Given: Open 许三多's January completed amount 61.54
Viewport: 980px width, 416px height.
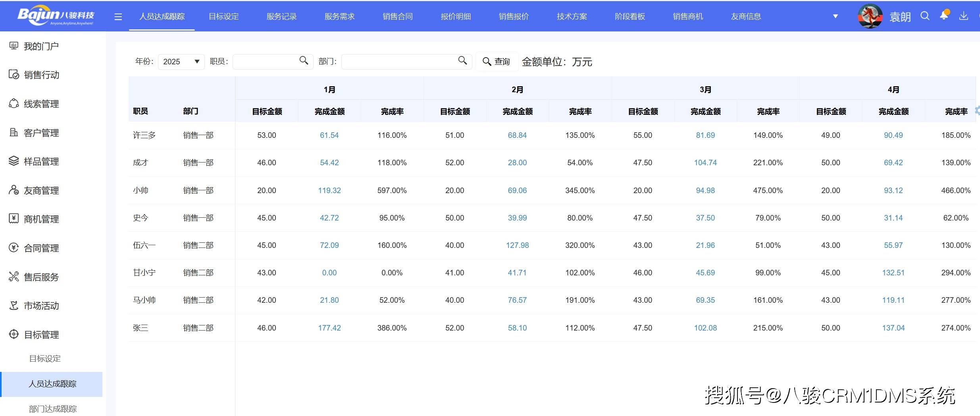Looking at the screenshot, I should tap(329, 135).
